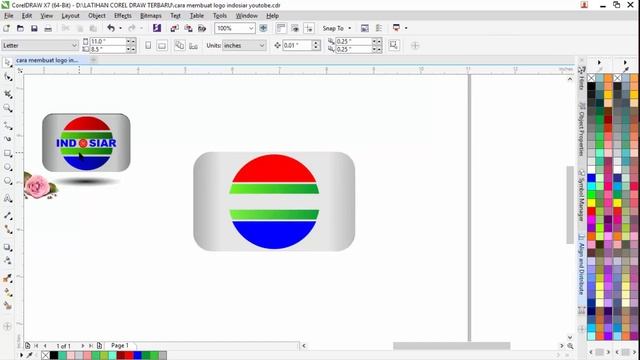Select the Interactive Fill tool

click(x=7, y=292)
